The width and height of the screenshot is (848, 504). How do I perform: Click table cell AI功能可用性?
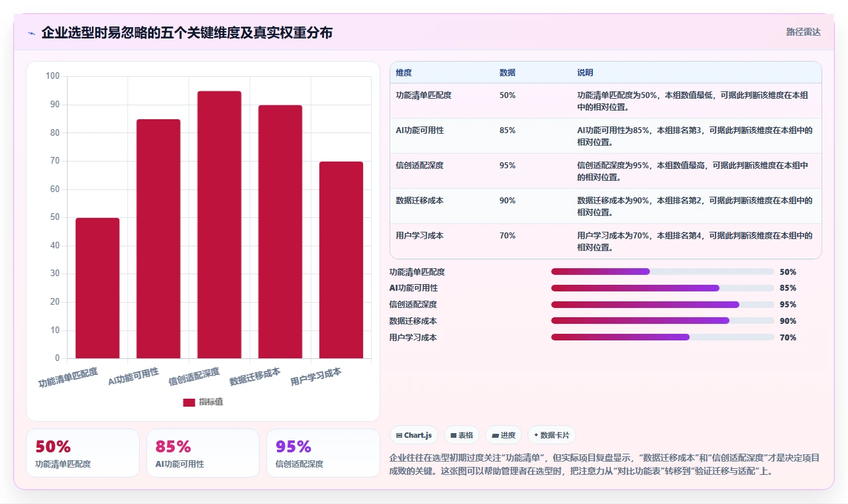(419, 130)
